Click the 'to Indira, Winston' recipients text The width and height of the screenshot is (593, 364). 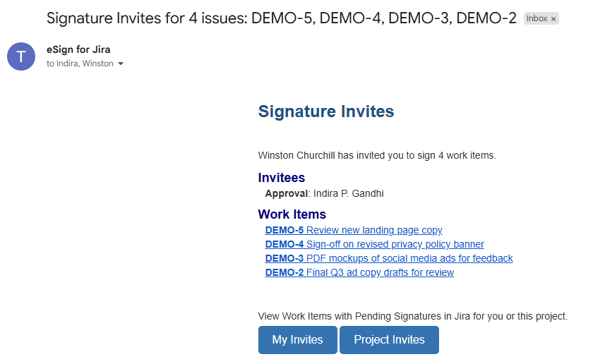tap(80, 63)
